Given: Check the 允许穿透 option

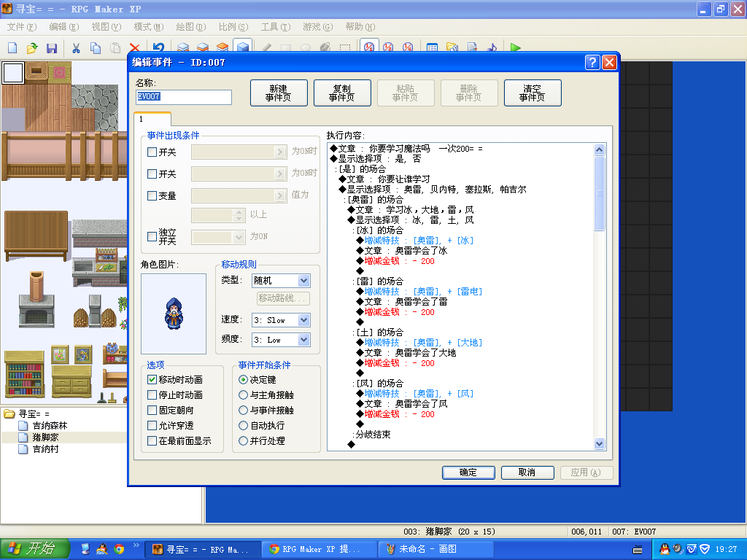Looking at the screenshot, I should tap(152, 425).
